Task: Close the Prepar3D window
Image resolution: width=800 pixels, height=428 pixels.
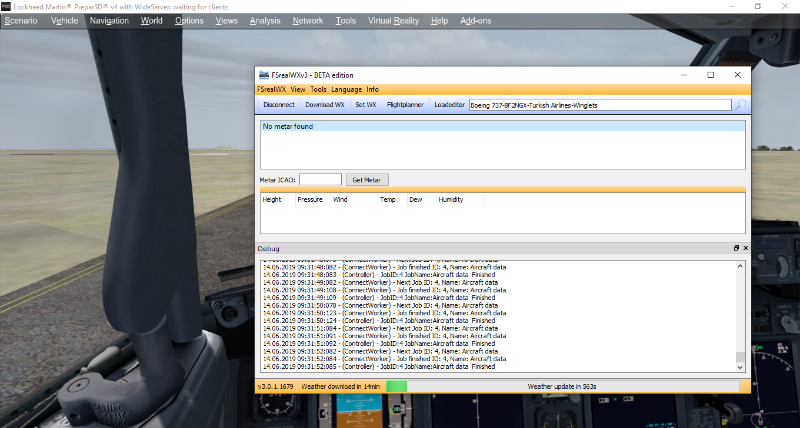Action: 785,6
